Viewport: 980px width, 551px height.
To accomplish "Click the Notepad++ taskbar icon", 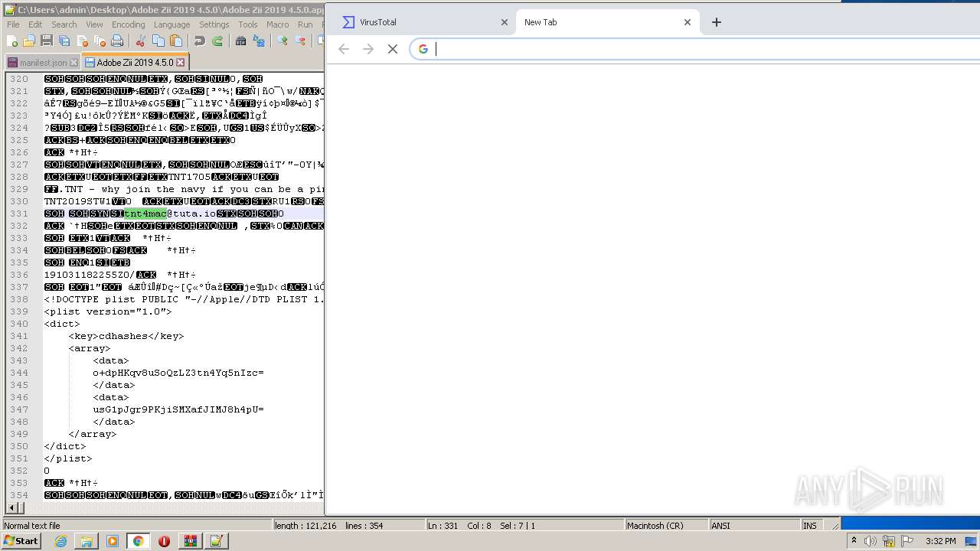I will pos(216,541).
